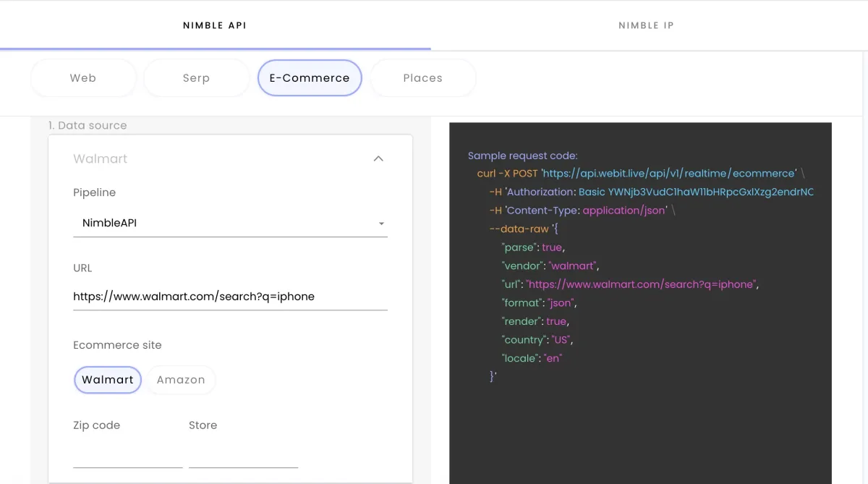Choose Walmart as ecommerce site

pos(108,380)
